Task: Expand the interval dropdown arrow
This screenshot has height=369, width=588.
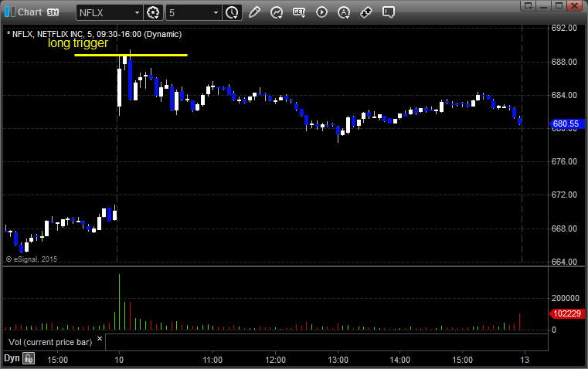Action: [216, 12]
